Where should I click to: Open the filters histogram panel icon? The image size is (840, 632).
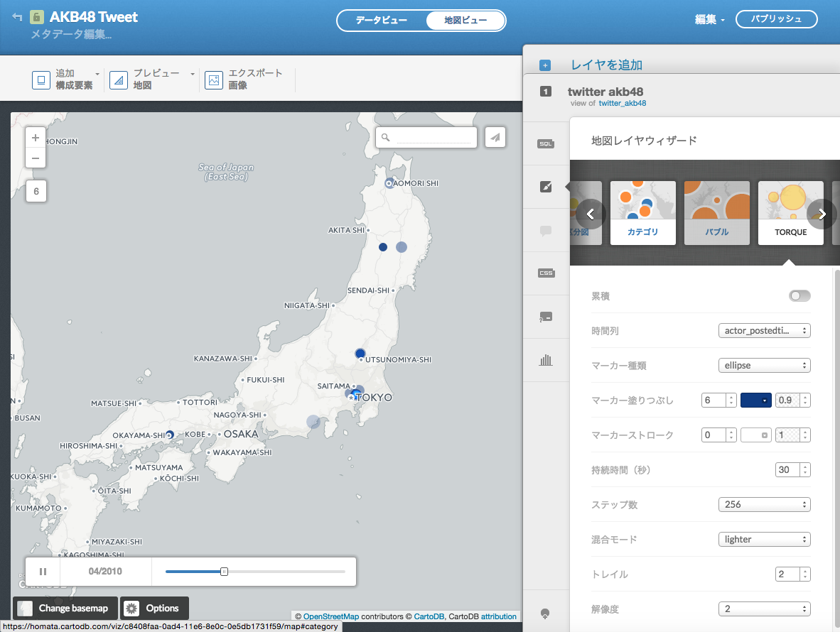546,359
